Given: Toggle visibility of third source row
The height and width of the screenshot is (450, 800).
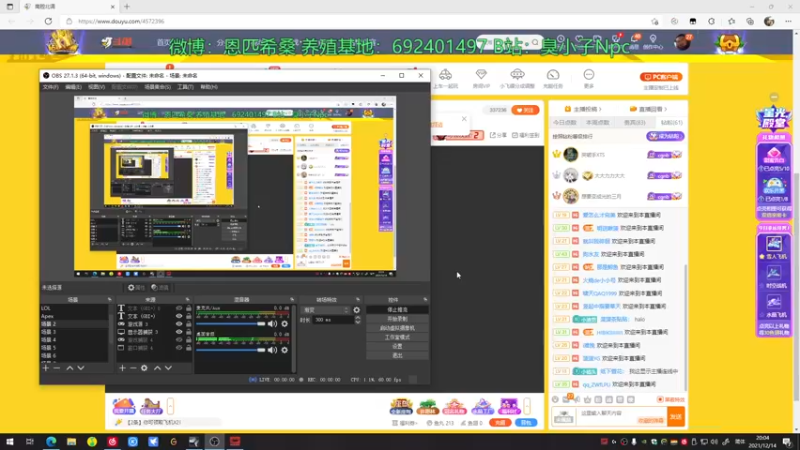Looking at the screenshot, I should click(179, 324).
